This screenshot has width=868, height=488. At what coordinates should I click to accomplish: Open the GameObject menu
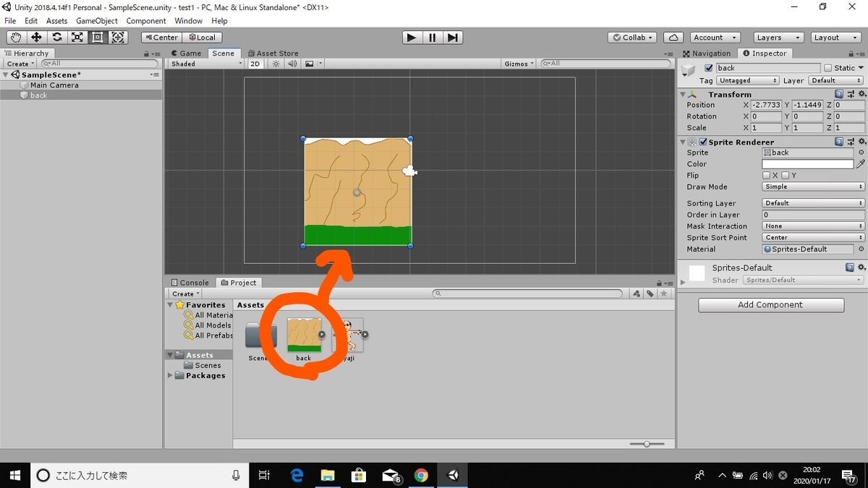pos(97,21)
